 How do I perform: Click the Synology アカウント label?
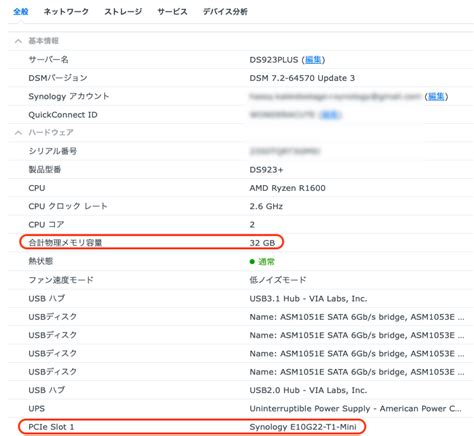pyautogui.click(x=69, y=96)
